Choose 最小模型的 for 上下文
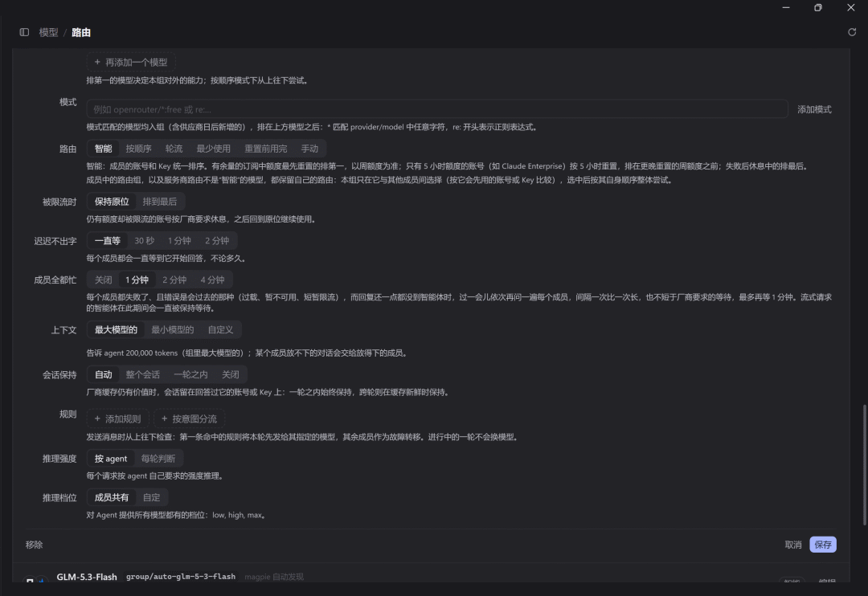Screen dimensions: 868x596 click(173, 330)
